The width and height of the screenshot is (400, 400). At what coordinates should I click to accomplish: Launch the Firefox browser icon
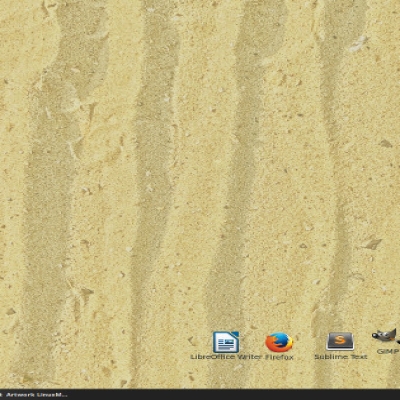coord(279,342)
